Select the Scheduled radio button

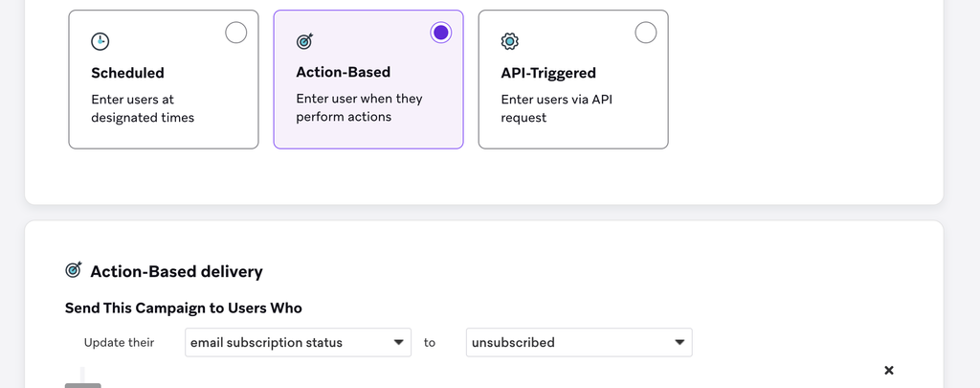tap(235, 33)
